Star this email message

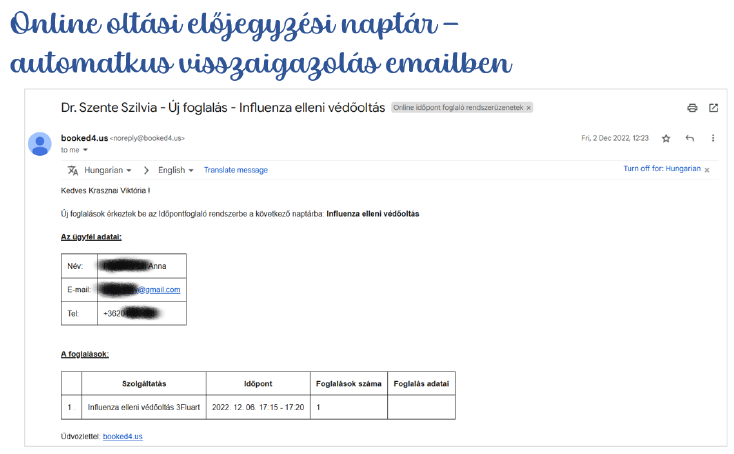point(667,138)
